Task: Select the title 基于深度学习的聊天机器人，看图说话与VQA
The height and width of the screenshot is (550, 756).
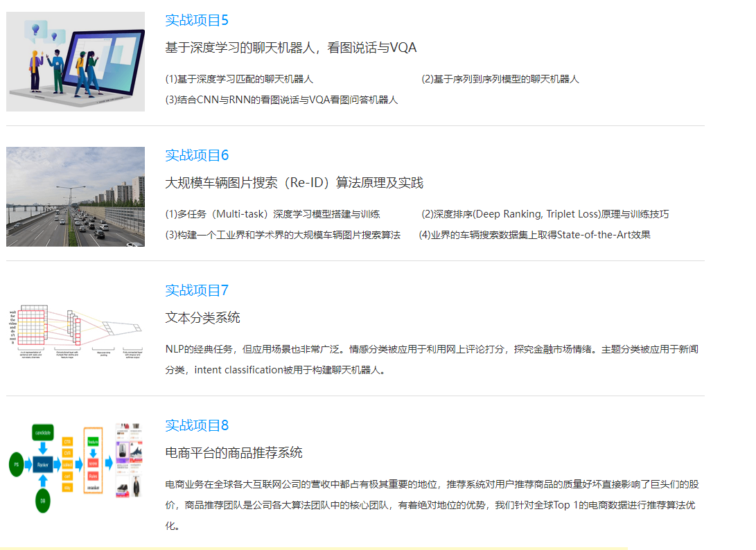Action: pos(290,48)
